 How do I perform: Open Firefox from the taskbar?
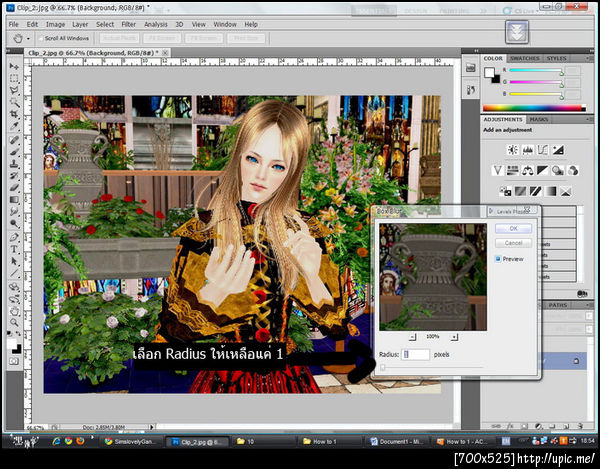click(80, 441)
